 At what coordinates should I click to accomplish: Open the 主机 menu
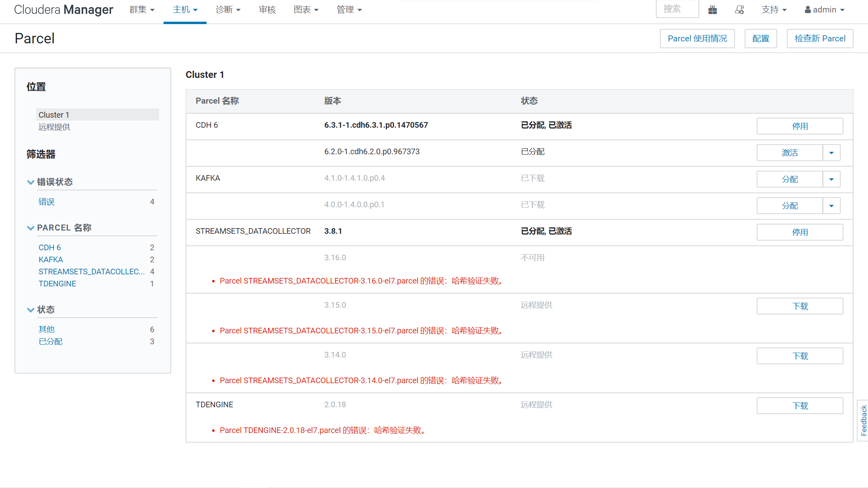click(x=185, y=10)
